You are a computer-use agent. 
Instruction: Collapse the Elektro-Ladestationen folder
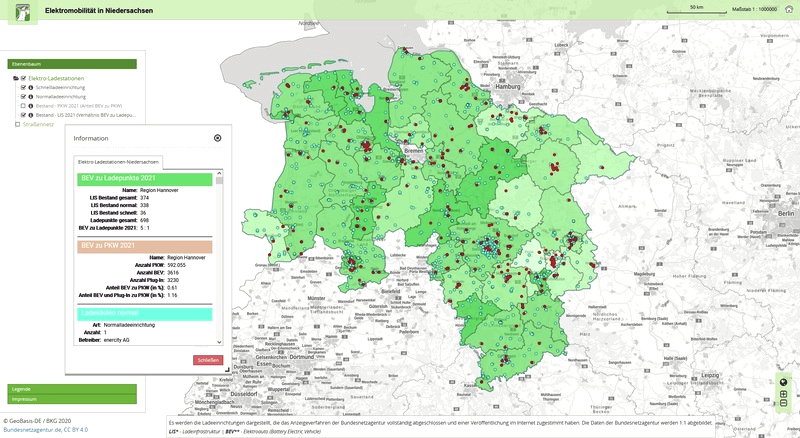tap(17, 77)
